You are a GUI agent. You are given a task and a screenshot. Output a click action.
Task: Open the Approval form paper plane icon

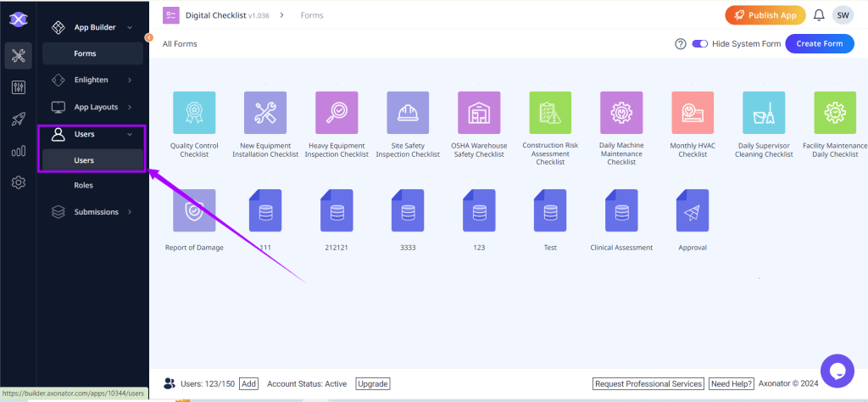(693, 210)
